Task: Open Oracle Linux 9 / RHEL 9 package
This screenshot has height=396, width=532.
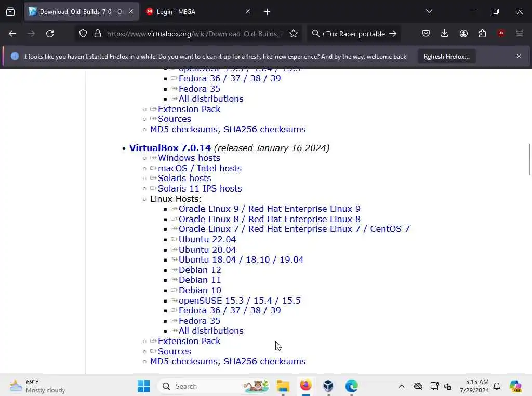Action: [270, 209]
